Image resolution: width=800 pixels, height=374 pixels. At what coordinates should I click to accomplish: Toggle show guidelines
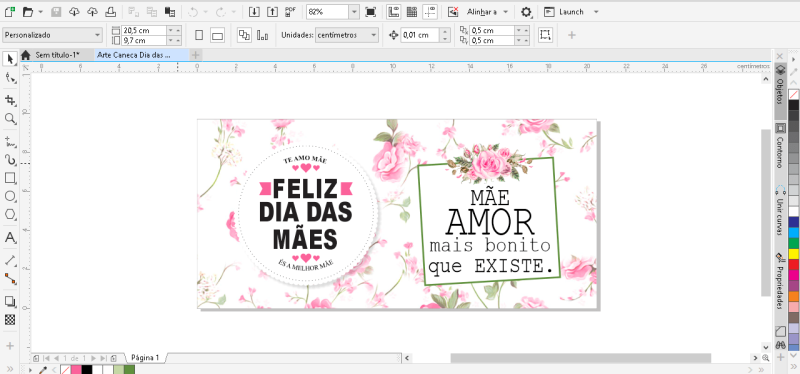pyautogui.click(x=430, y=12)
